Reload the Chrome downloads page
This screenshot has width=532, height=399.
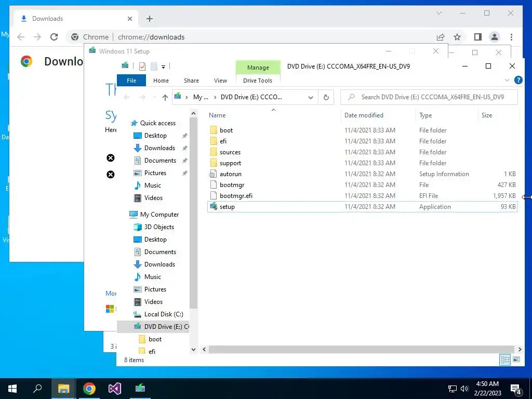tap(54, 37)
